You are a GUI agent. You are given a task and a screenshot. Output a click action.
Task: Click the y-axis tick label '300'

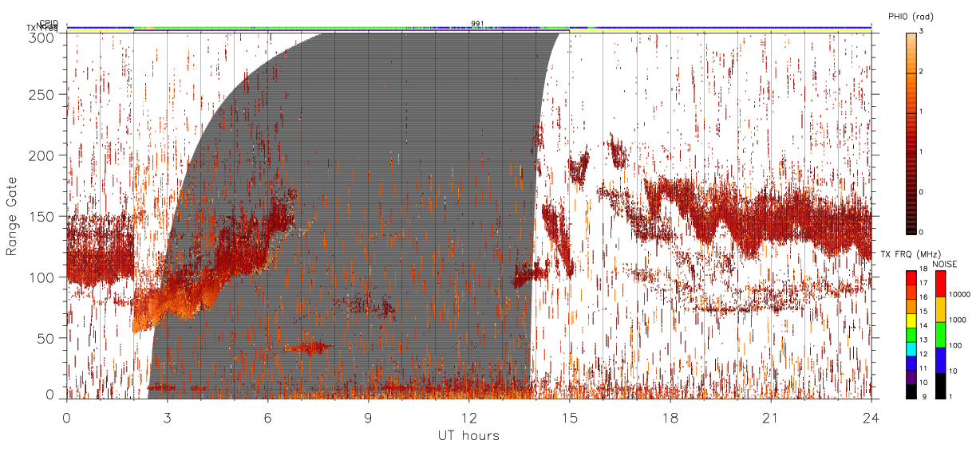click(43, 37)
